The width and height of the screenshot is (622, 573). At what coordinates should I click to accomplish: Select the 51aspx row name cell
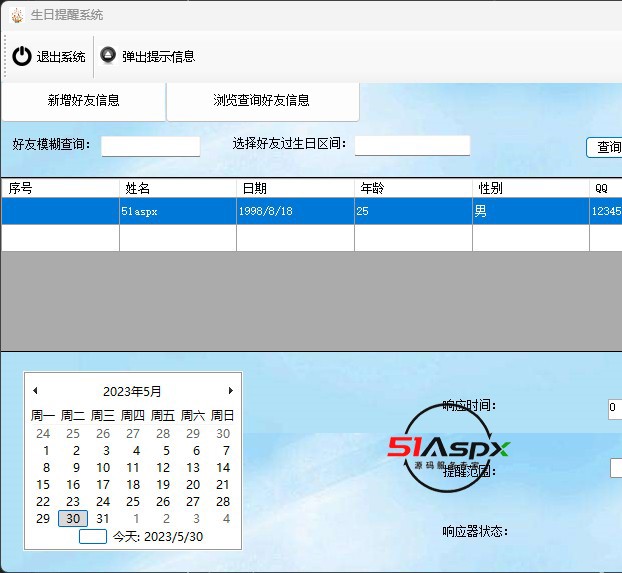[x=177, y=212]
